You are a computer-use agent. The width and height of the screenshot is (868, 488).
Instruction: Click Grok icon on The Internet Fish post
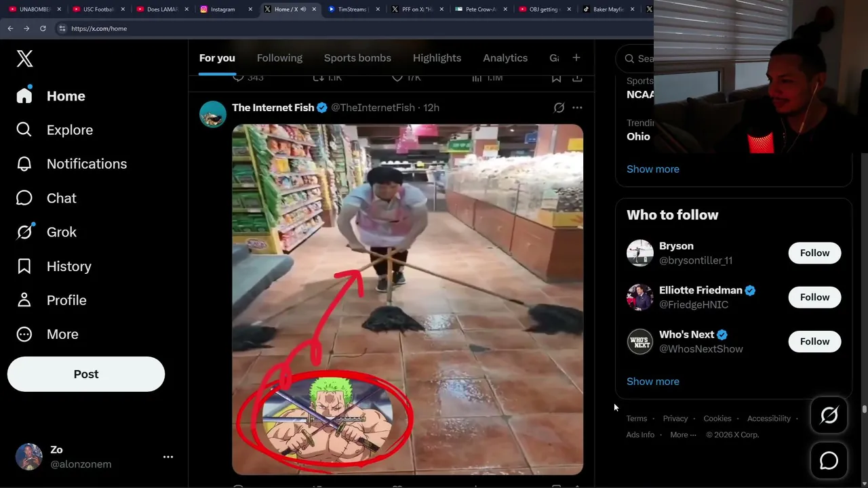coord(559,108)
